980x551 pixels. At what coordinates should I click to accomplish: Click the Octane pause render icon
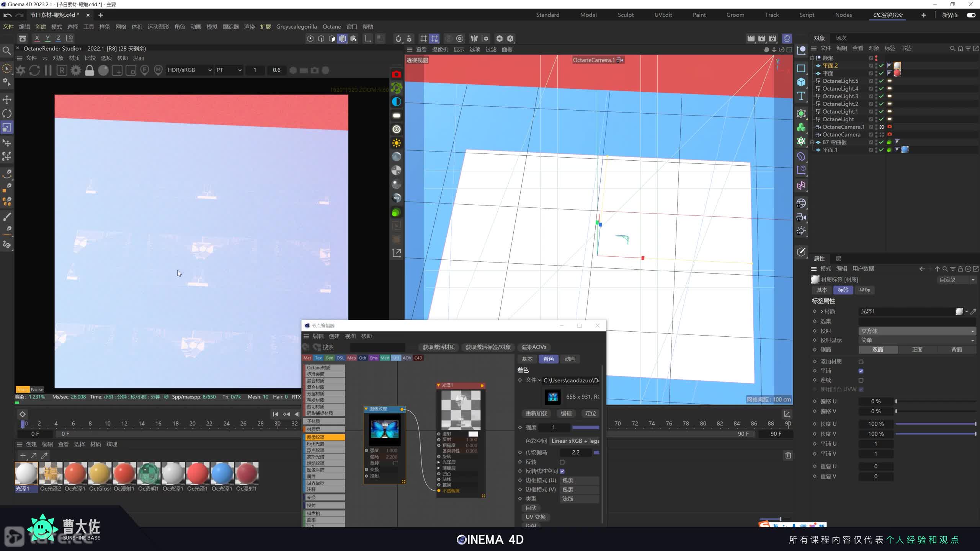point(48,70)
